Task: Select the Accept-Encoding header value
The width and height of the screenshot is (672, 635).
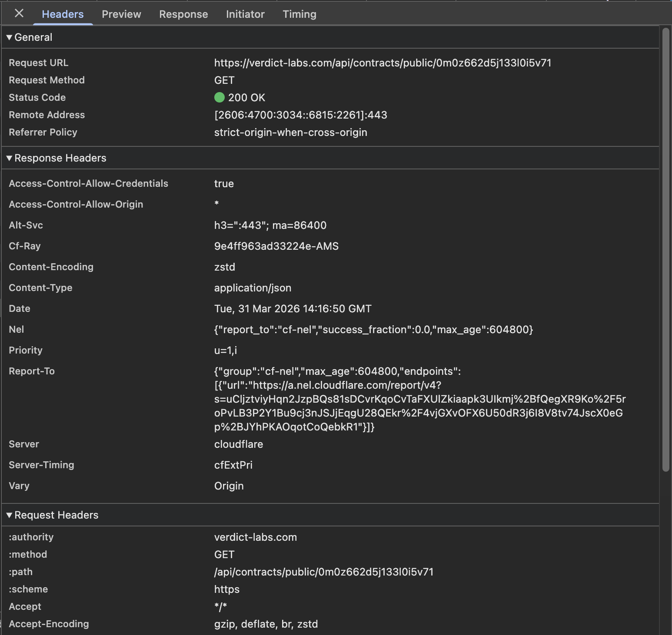Action: coord(266,624)
